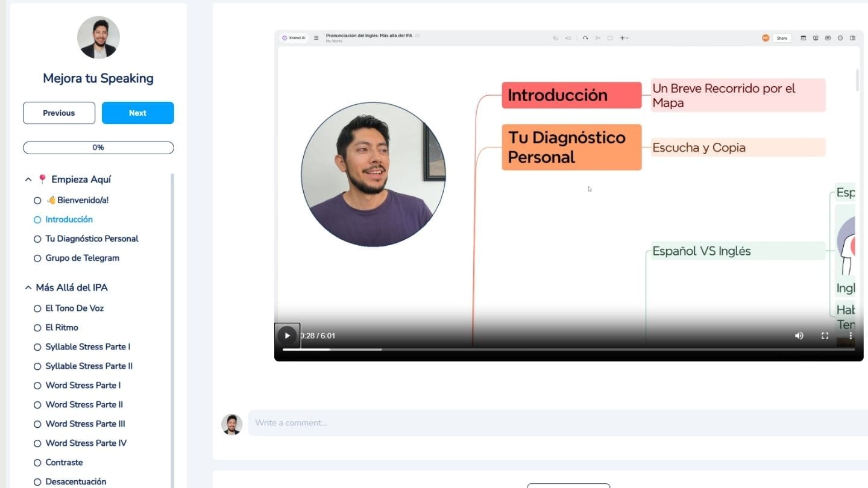Focus the Write a comment field

click(558, 423)
